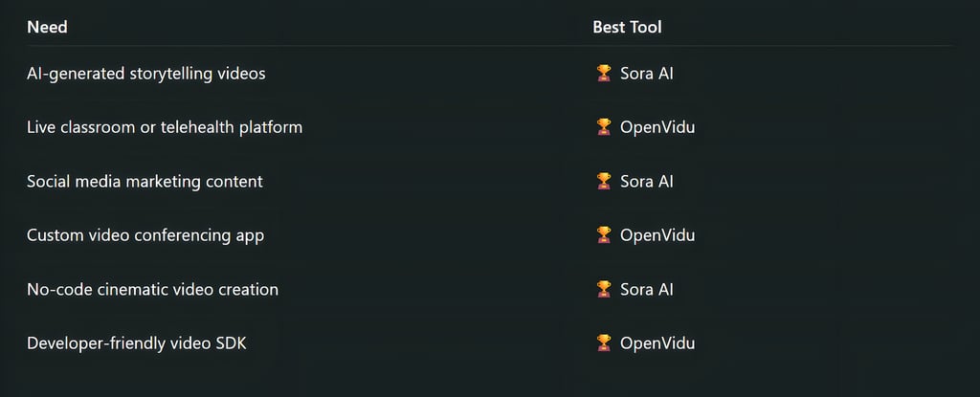The width and height of the screenshot is (980, 397).
Task: Click the trophy icon in Live classroom row
Action: coord(604,127)
